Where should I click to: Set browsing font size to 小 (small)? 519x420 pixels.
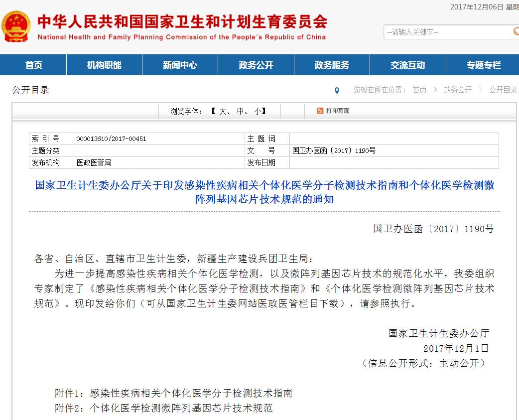(257, 111)
